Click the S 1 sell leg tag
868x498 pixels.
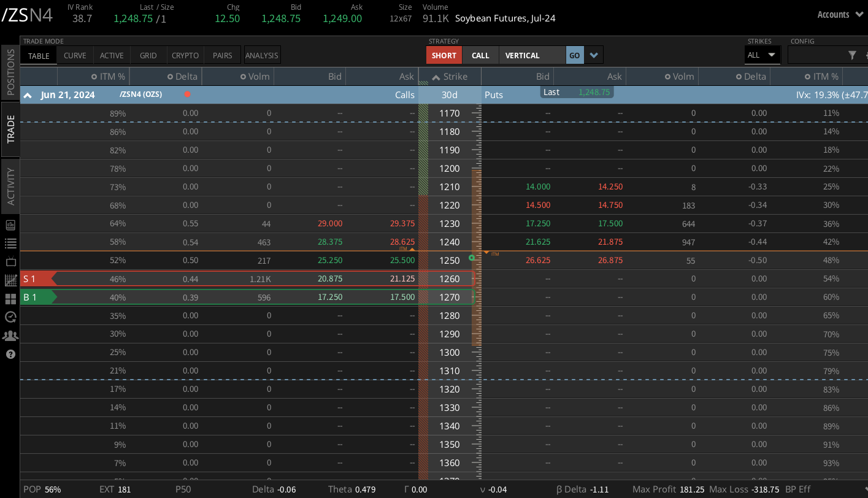pos(38,279)
